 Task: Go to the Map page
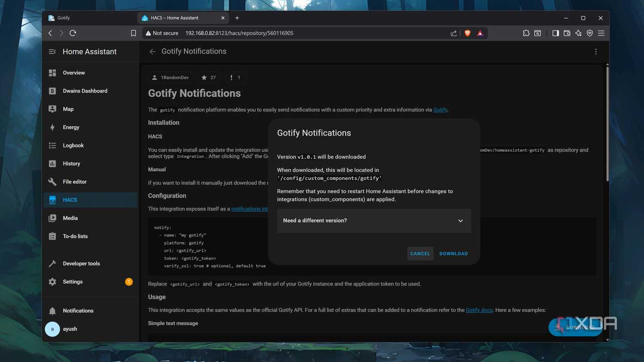tap(90, 109)
